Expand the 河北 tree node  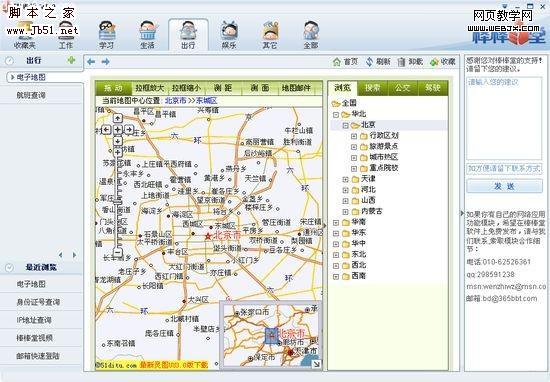pos(346,190)
